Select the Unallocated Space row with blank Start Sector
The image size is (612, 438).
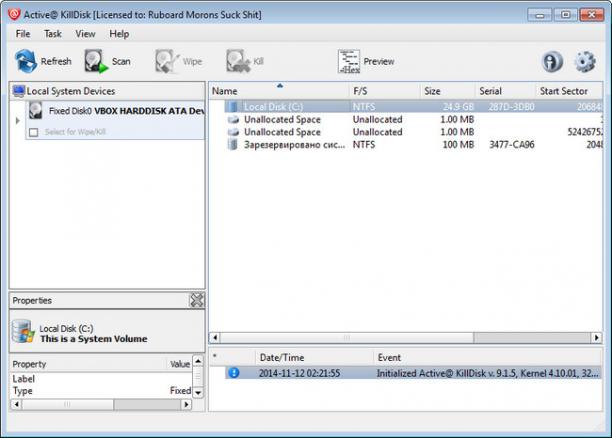(413, 119)
